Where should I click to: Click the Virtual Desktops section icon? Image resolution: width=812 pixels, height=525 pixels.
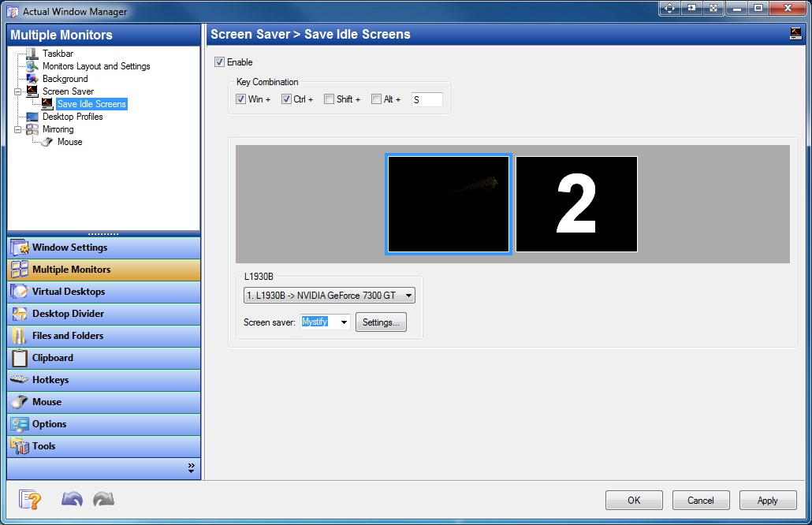20,292
